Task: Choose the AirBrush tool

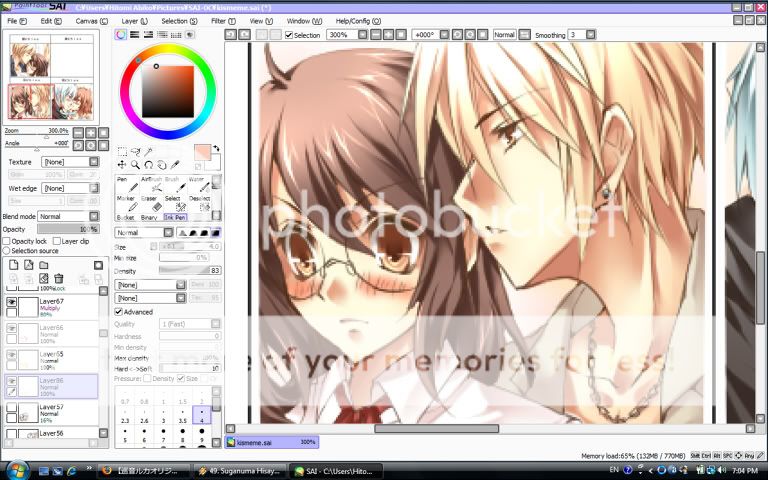Action: coord(151,185)
